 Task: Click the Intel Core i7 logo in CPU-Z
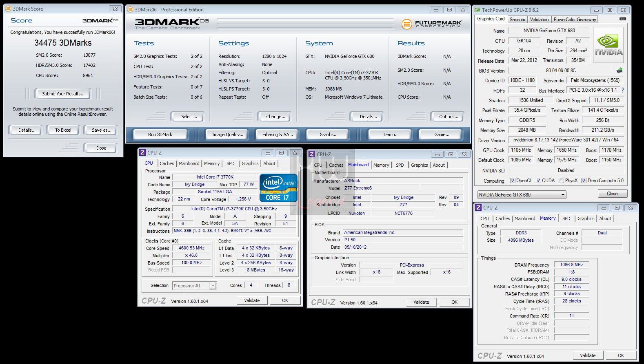click(x=278, y=188)
